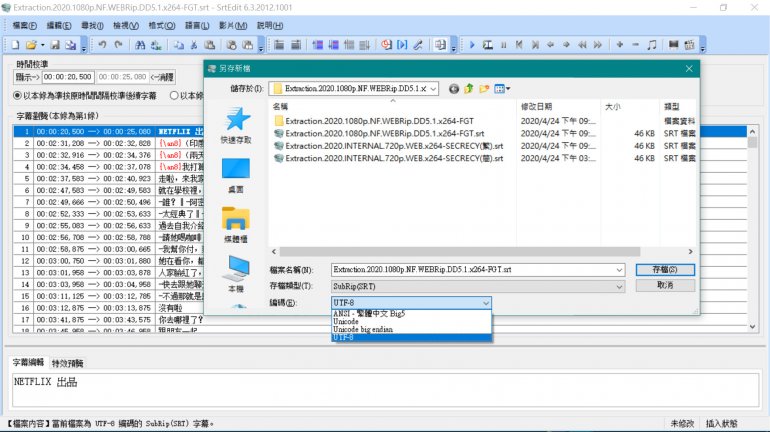Image resolution: width=770 pixels, height=432 pixels.
Task: Click the 顯示-> button in time calibration
Action: point(27,77)
